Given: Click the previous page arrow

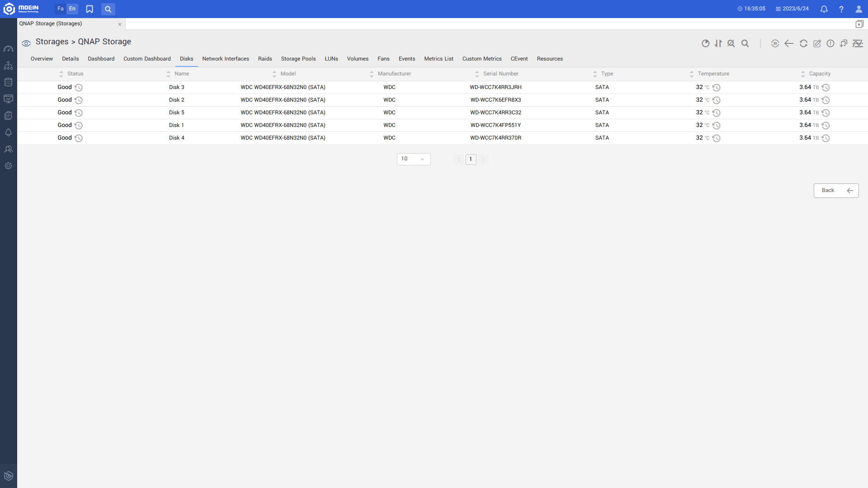Looking at the screenshot, I should 459,160.
